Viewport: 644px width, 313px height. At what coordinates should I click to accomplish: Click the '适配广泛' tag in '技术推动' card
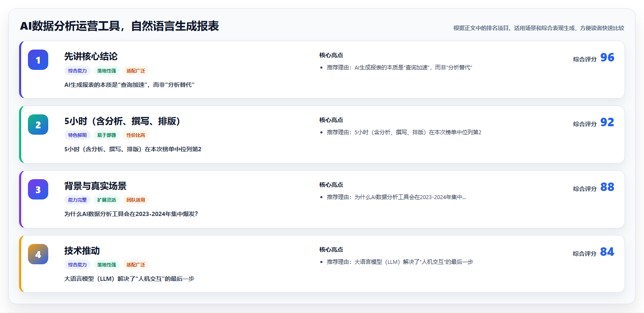(136, 265)
